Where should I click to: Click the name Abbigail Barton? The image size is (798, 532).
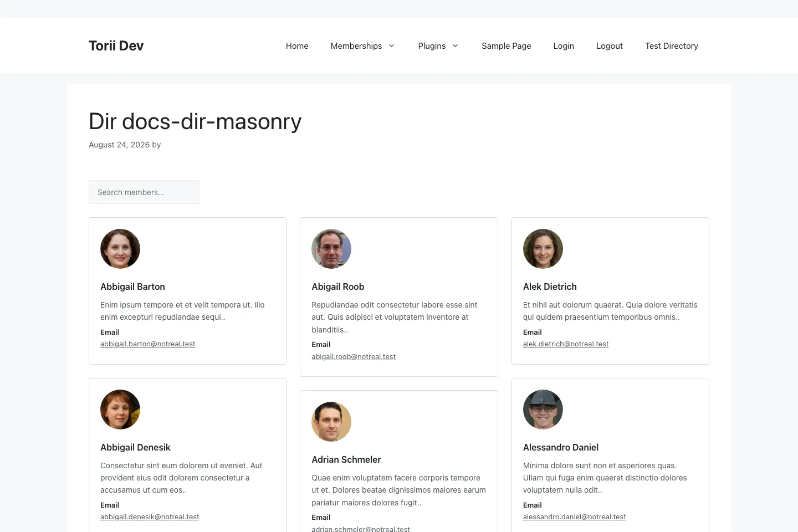click(x=132, y=287)
